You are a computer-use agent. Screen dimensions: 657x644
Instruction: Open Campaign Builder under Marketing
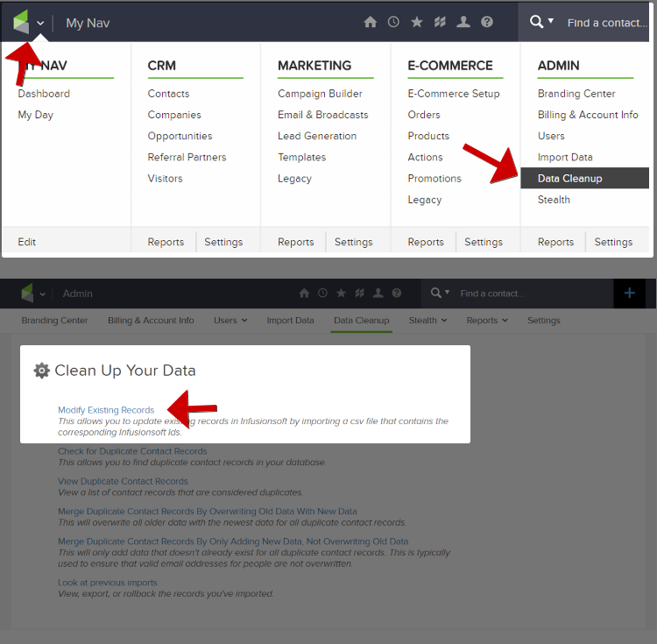click(x=320, y=94)
